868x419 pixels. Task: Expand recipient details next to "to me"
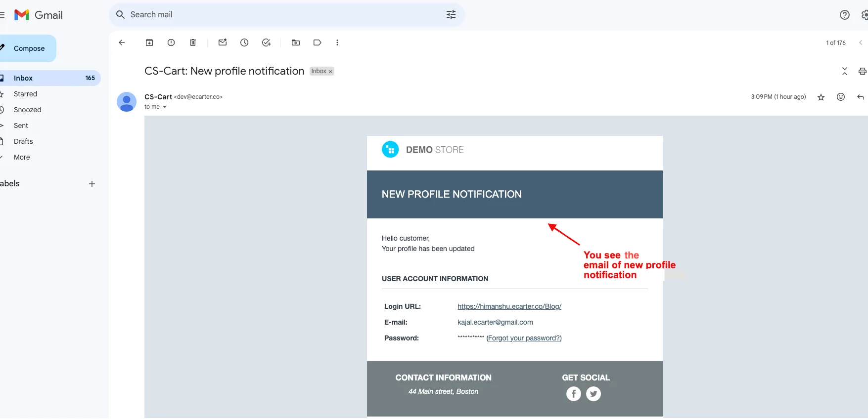[165, 107]
